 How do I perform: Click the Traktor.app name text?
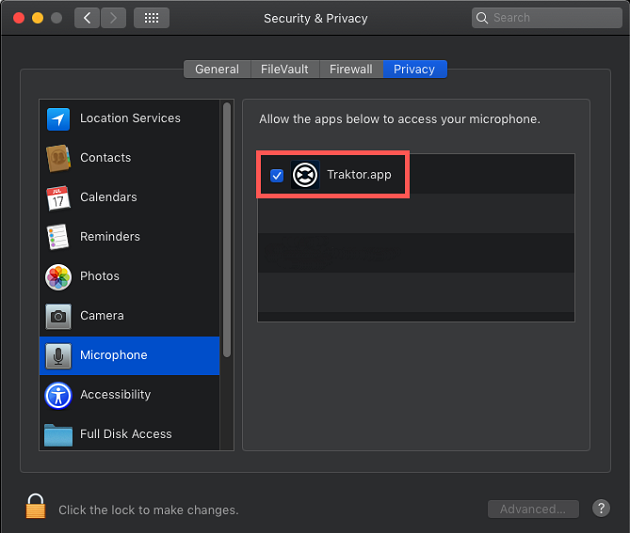(359, 175)
